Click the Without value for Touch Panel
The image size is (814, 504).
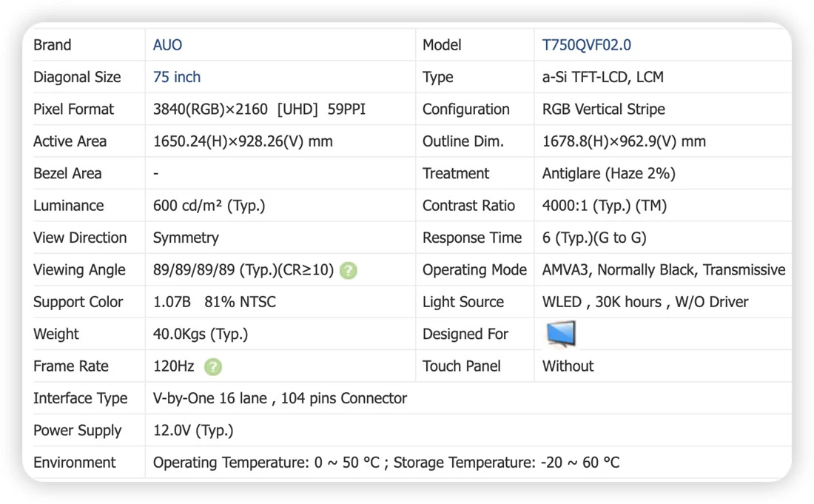[x=568, y=367]
